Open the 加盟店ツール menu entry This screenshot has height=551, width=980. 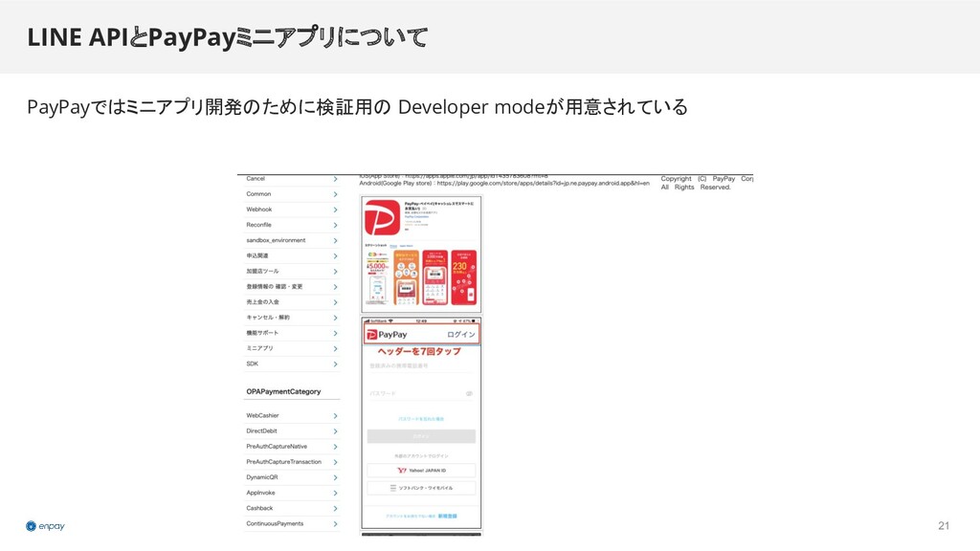click(292, 271)
